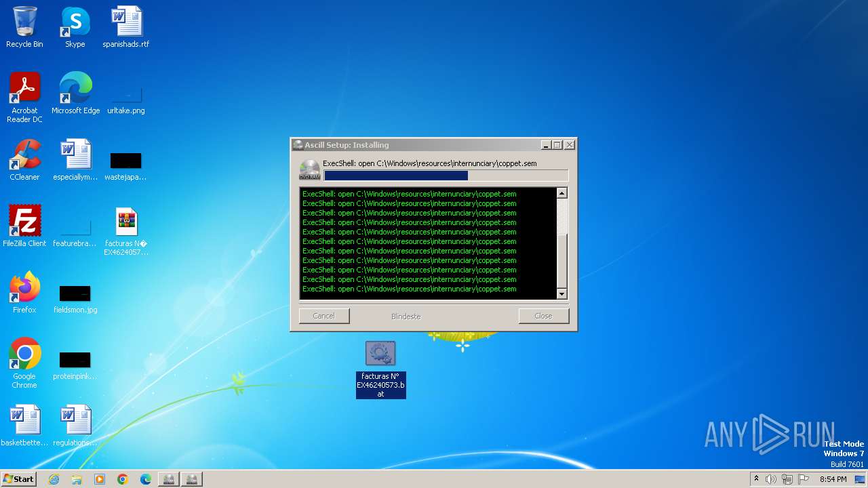
Task: Show hidden tray icons arrow
Action: [x=756, y=479]
